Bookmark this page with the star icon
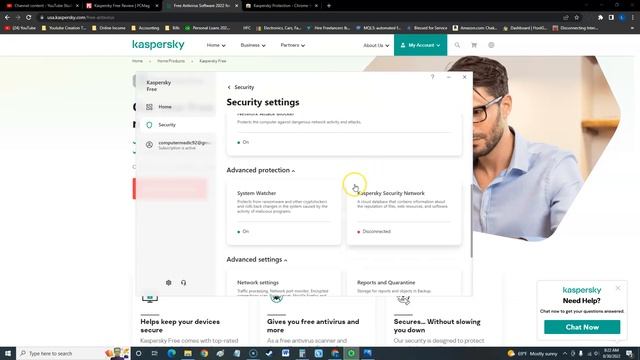This screenshot has width=640, height=360. click(x=577, y=18)
